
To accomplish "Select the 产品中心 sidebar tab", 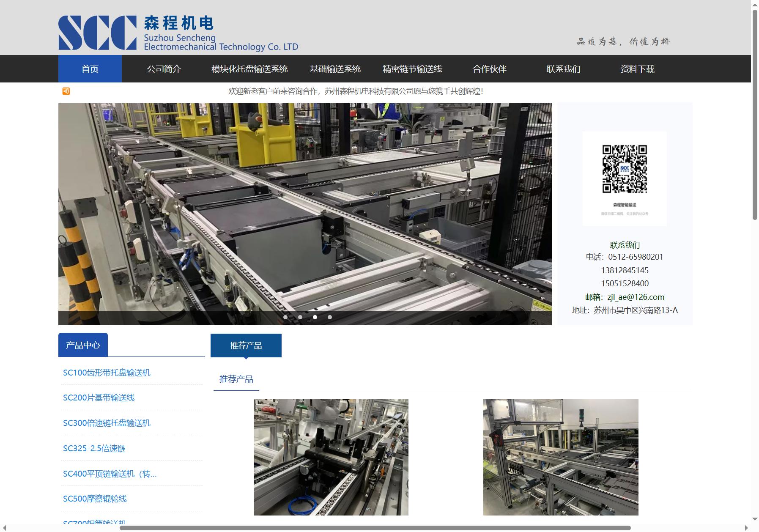I will (83, 345).
